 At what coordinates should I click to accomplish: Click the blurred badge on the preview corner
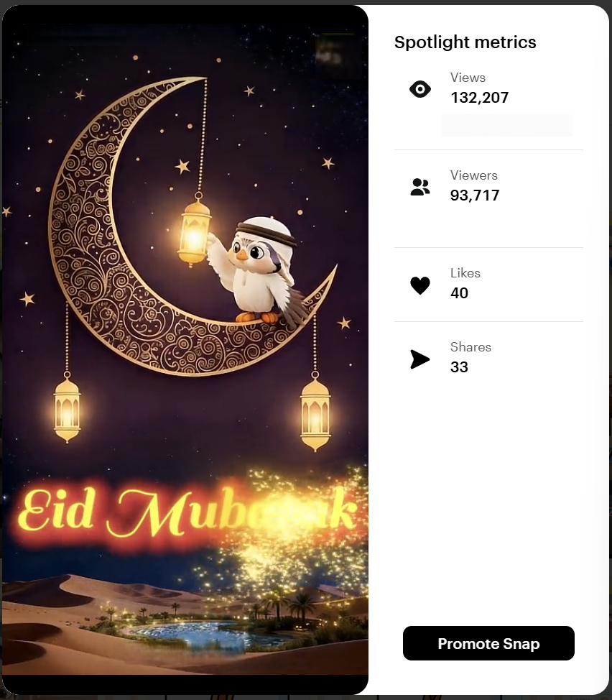click(x=335, y=55)
